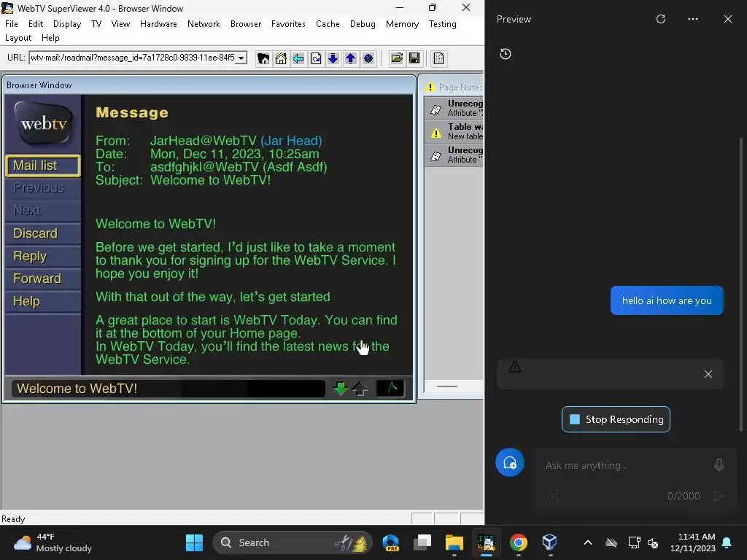The width and height of the screenshot is (747, 560).
Task: Close the Preview chat panel
Action: point(728,19)
